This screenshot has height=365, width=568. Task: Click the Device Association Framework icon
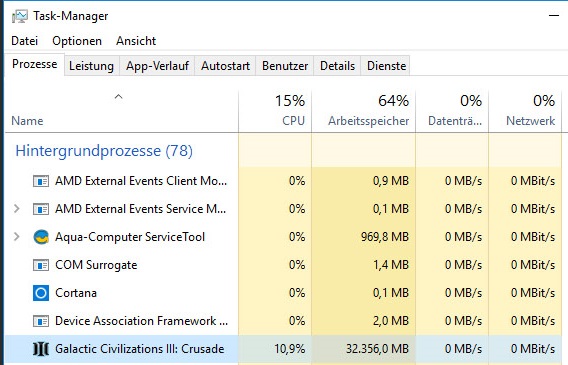pos(41,321)
